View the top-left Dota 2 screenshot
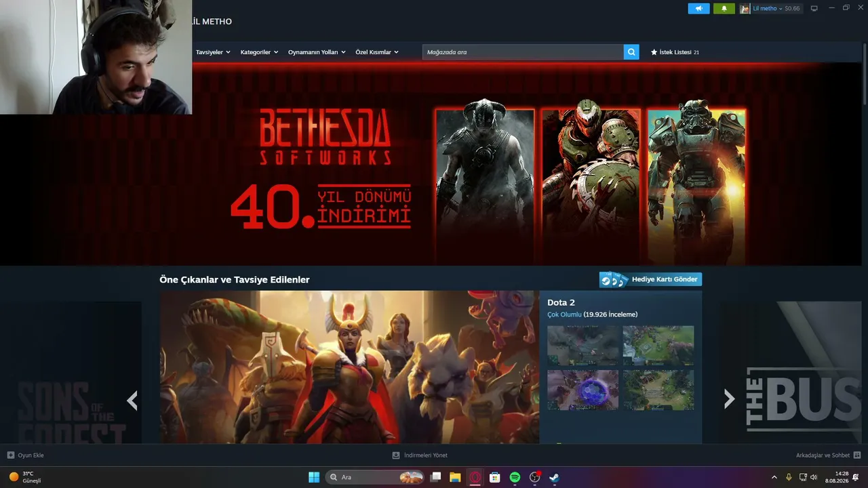 coord(583,346)
